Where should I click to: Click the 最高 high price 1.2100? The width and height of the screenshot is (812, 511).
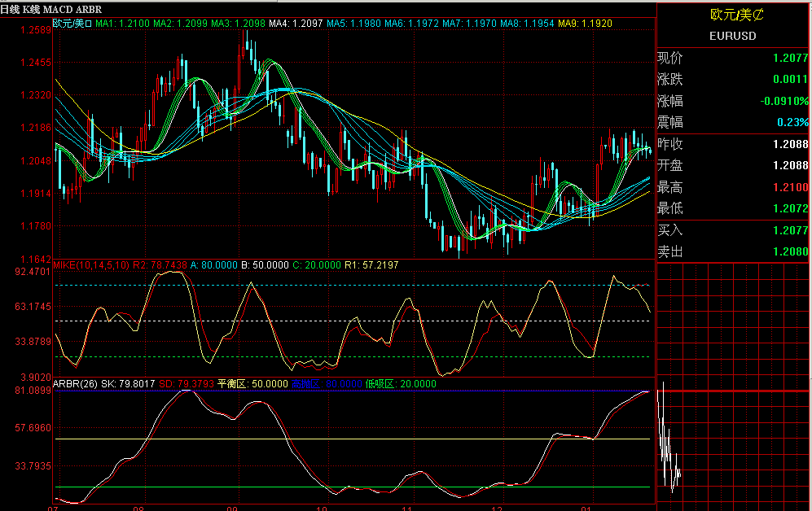pyautogui.click(x=790, y=187)
